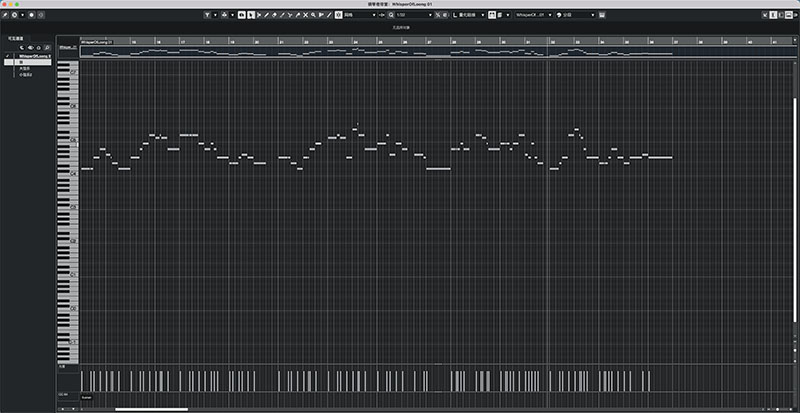800x413 pixels.
Task: Toggle the dim panel button between the two highlighted ones
Action: (x=781, y=15)
